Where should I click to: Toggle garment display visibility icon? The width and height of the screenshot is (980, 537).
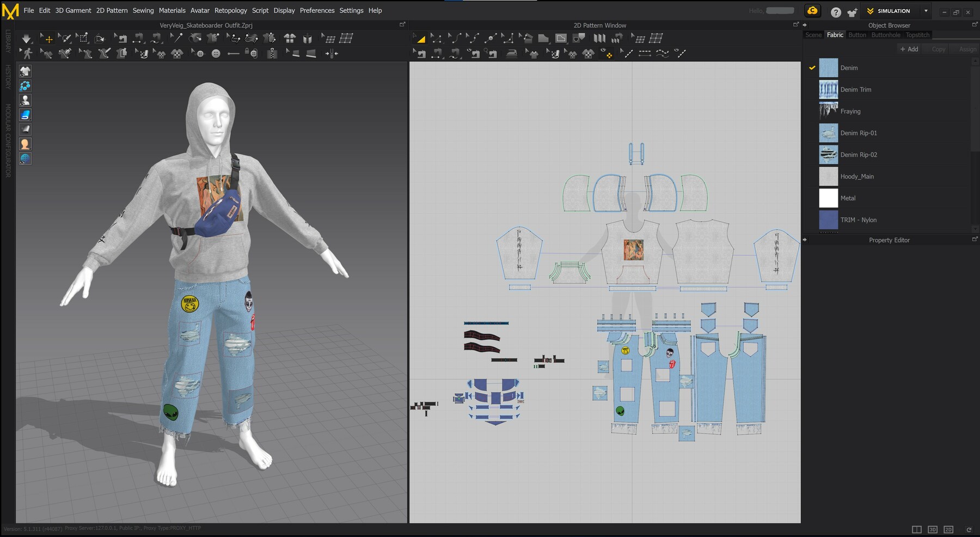[25, 71]
